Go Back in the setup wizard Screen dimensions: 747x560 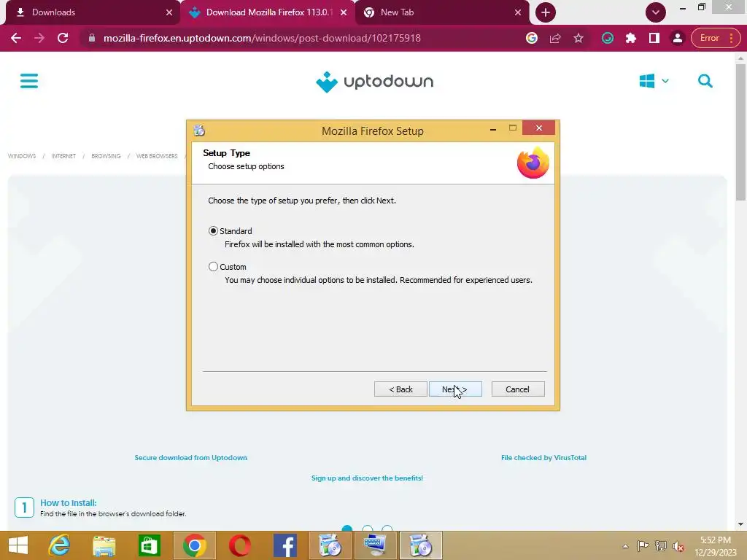400,389
